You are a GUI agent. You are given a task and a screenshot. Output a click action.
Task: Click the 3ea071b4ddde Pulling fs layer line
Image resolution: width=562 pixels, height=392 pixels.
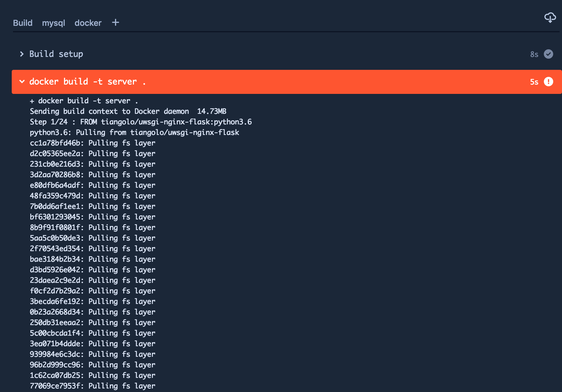click(x=92, y=344)
